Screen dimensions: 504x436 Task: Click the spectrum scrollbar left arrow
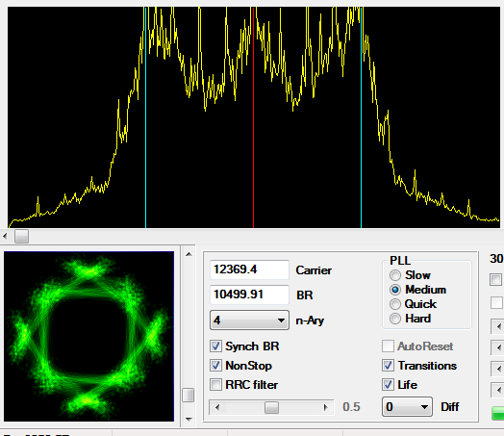(5, 237)
